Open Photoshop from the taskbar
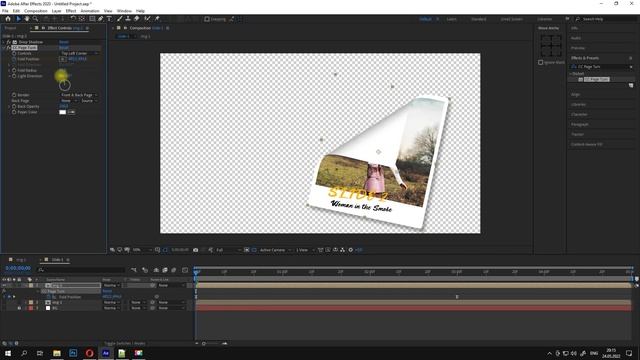The image size is (640, 360). click(x=73, y=353)
